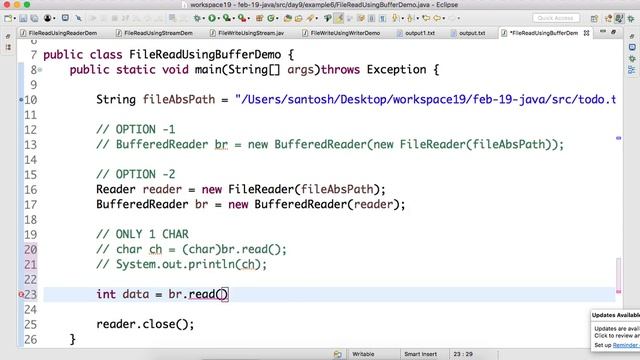
Task: Click the Task List icon in right trim
Action: pos(632,47)
